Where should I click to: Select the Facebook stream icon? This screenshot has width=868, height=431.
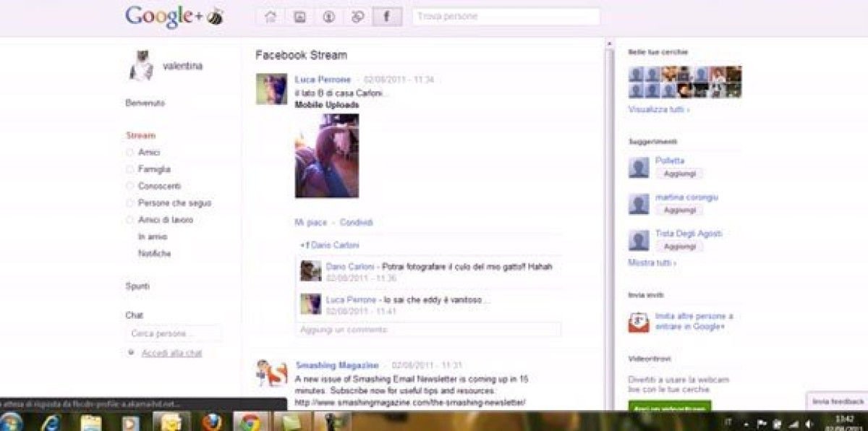(387, 17)
